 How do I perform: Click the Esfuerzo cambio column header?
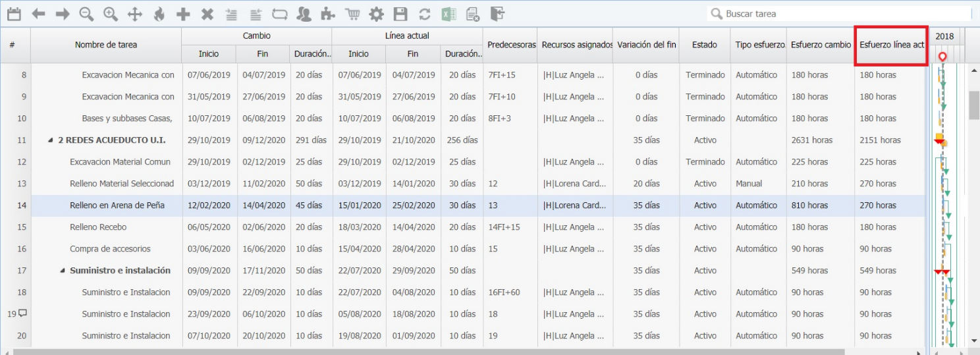coord(821,45)
